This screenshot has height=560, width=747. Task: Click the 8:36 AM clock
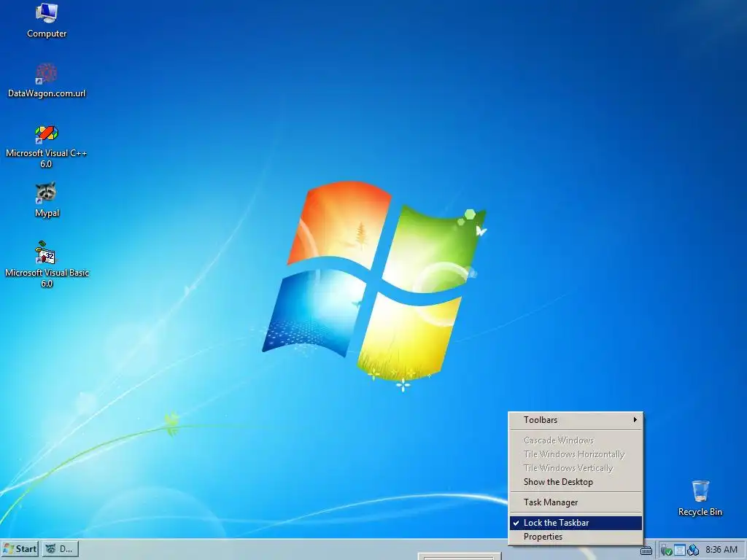point(721,550)
